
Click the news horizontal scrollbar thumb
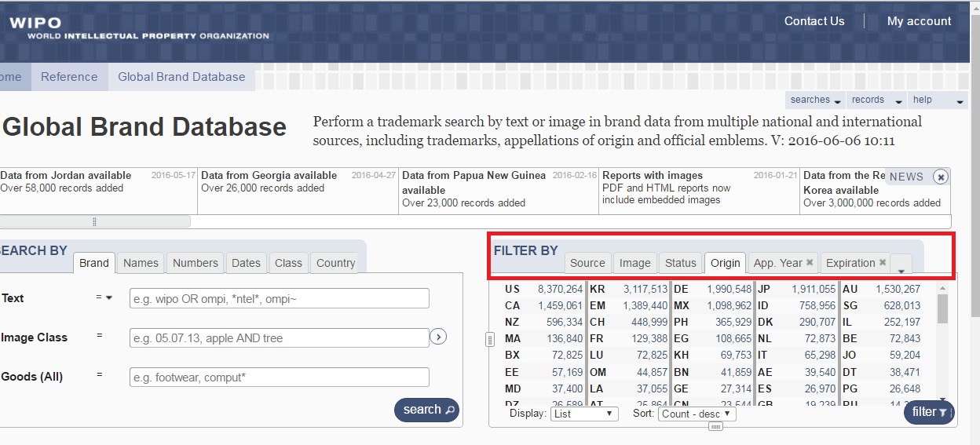pos(95,221)
